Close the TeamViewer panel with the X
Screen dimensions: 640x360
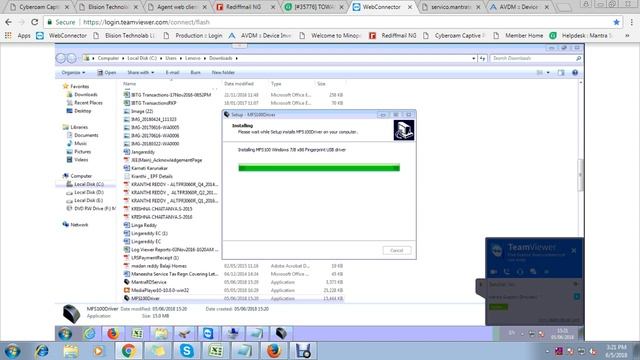(573, 250)
